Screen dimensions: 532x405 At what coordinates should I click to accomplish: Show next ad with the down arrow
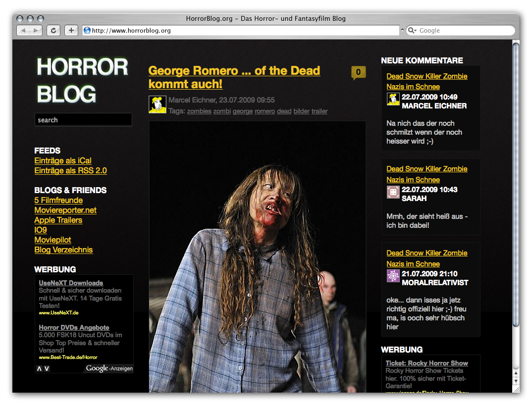(x=47, y=368)
